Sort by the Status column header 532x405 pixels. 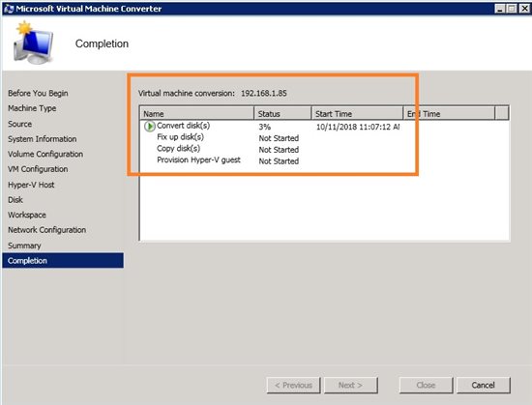coord(282,113)
